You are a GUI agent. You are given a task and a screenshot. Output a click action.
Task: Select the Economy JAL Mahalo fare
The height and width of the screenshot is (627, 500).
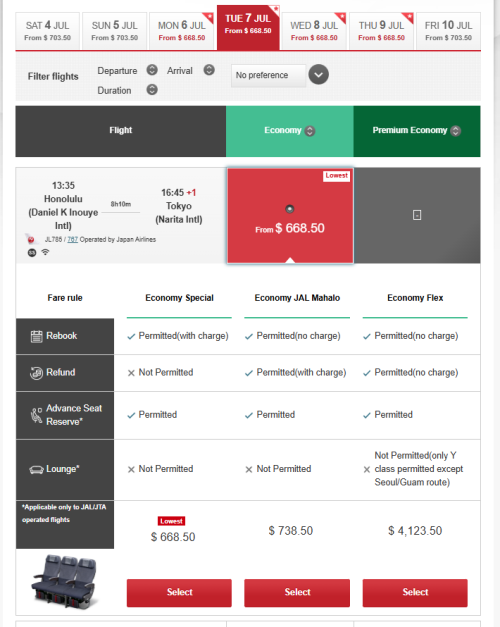point(297,593)
